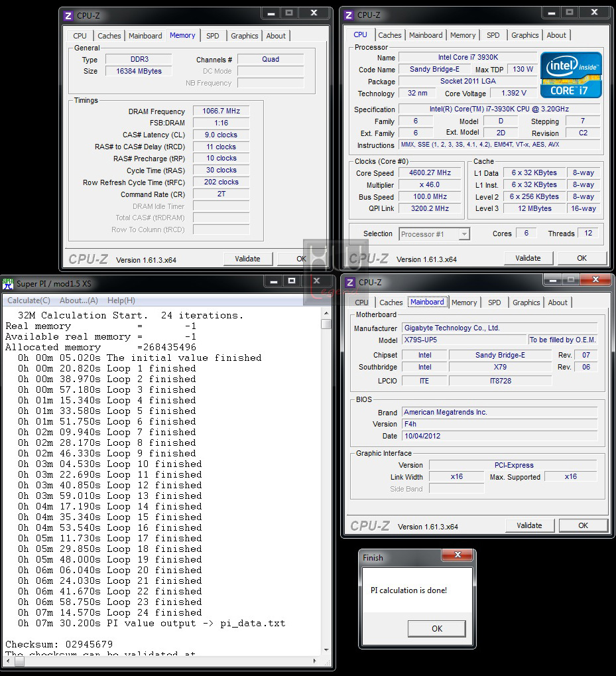Show the Graphics tab in the Memory-tab CPU-Z window
The width and height of the screenshot is (616, 676).
[x=244, y=36]
